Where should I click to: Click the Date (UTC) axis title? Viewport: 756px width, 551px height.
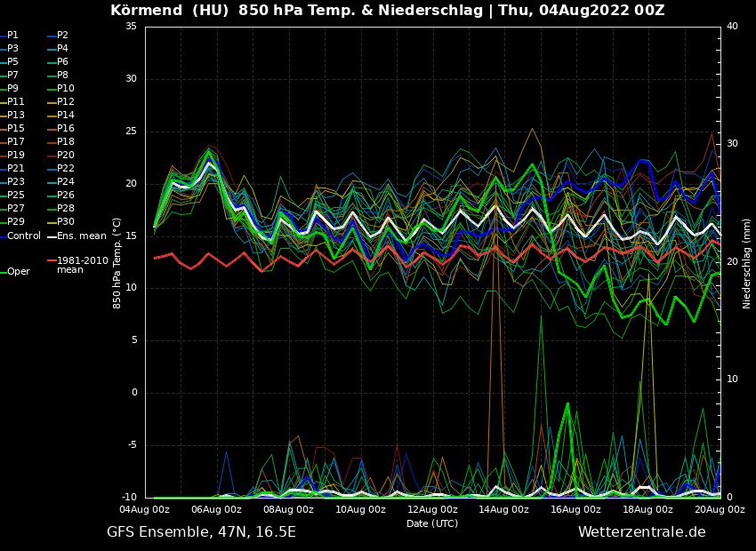(x=432, y=523)
